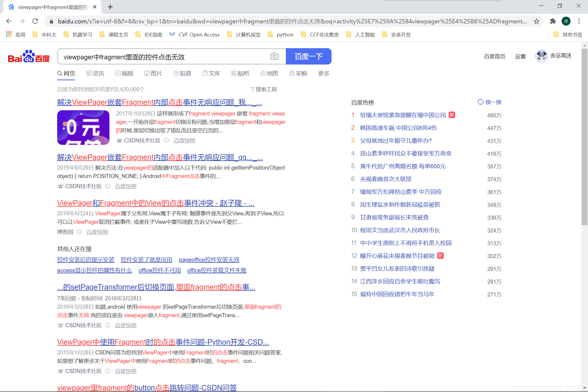Expand the 更多 search categories
This screenshot has width=588, height=392.
click(324, 73)
